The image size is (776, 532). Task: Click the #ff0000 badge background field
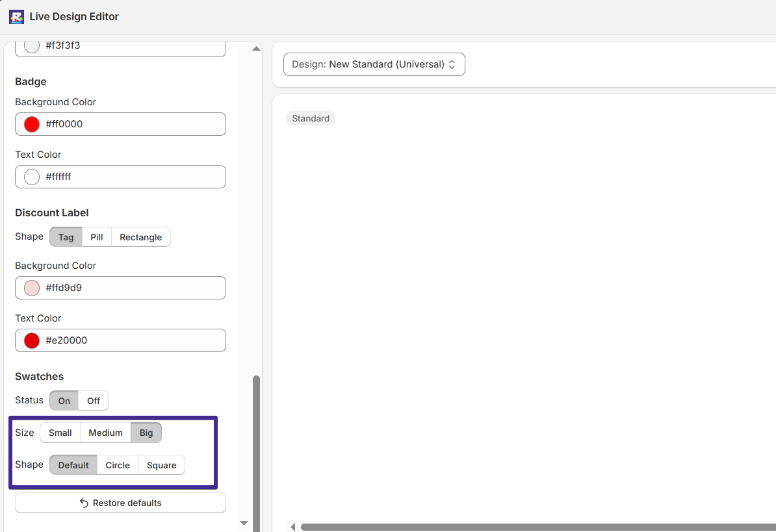coord(121,124)
